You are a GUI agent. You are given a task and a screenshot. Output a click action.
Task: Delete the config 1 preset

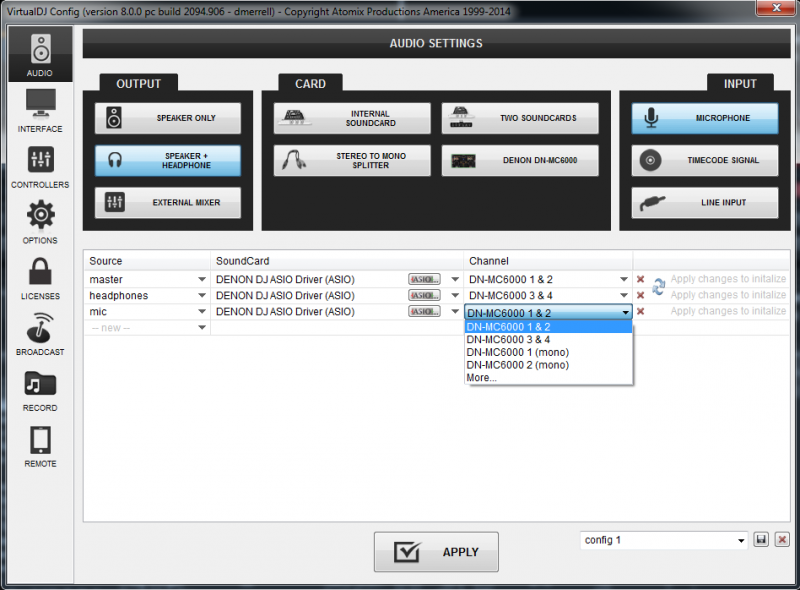point(782,540)
